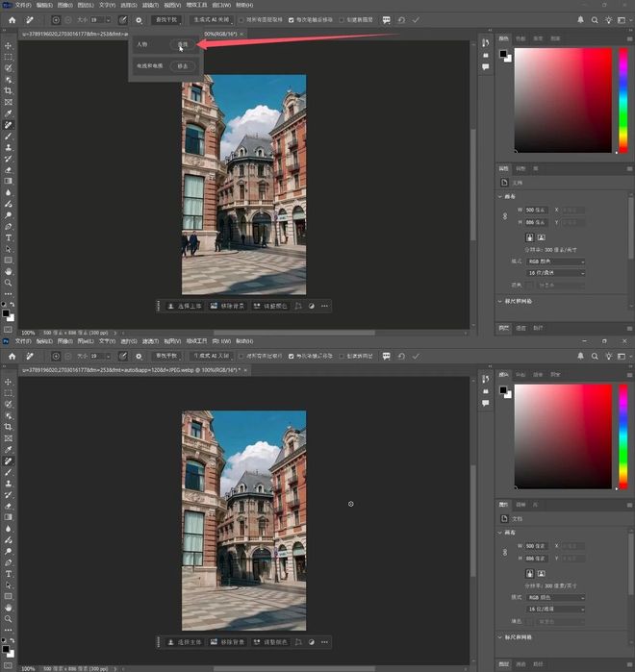Toggle pen pressure size icon in top window
This screenshot has width=635, height=672.
[122, 20]
